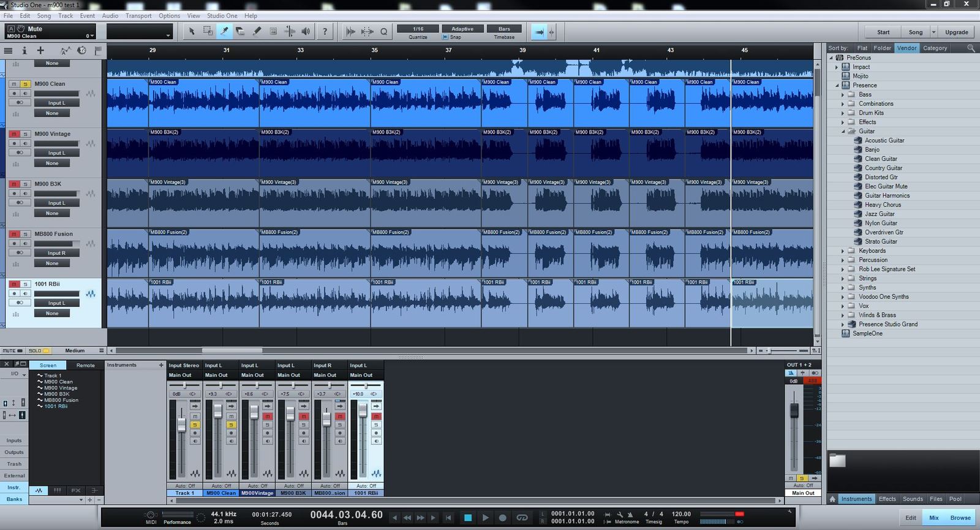Toggle the Snap checkbox
Screen dimensions: 980x530
(445, 37)
